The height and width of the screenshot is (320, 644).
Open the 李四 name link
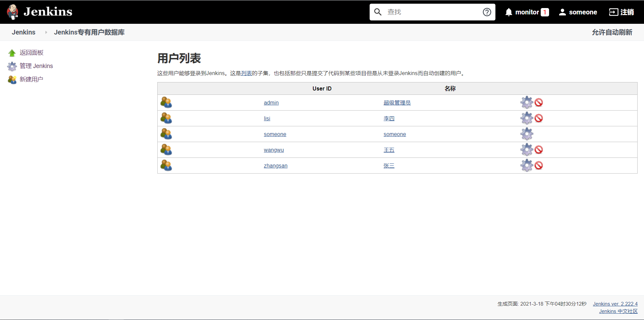pyautogui.click(x=389, y=118)
